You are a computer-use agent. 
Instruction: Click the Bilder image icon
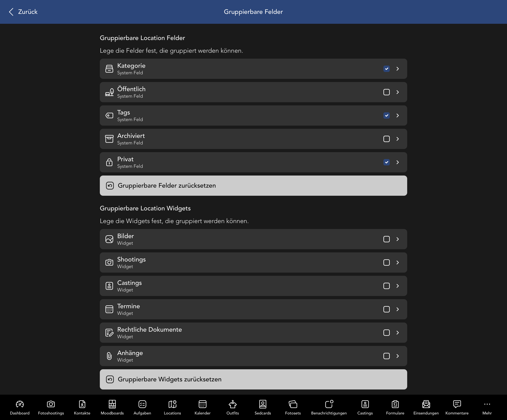tap(109, 239)
